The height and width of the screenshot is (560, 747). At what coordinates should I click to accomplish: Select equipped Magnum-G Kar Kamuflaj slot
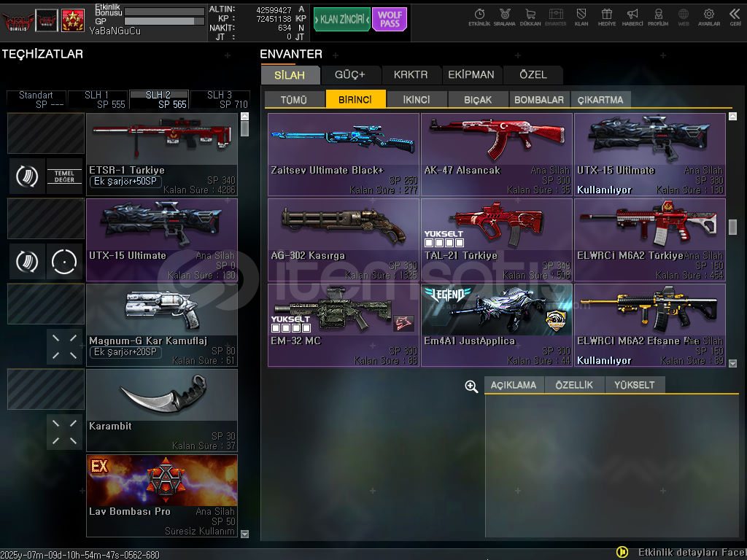tap(162, 325)
